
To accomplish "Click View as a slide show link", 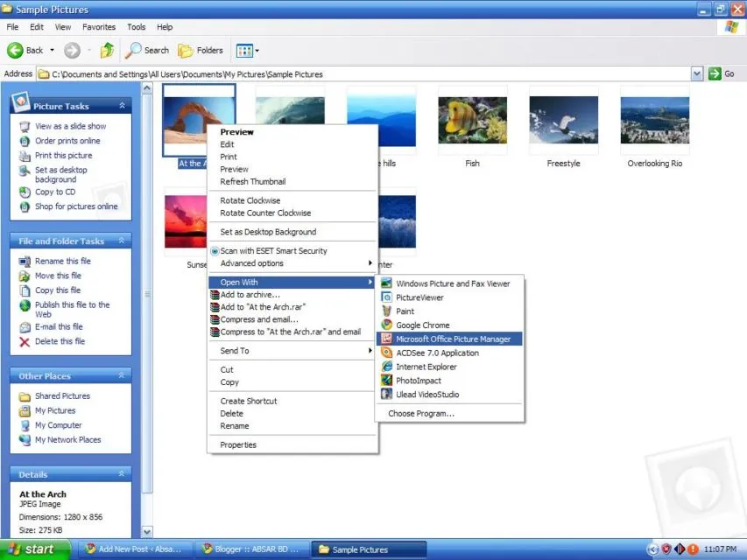I will [x=71, y=126].
